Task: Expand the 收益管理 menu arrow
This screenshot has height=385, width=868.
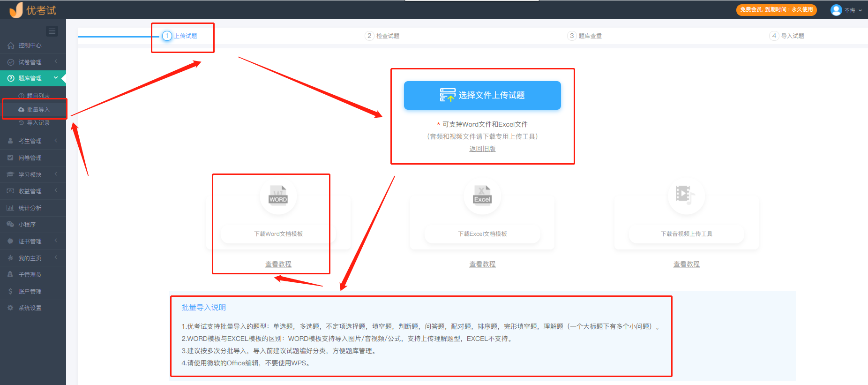Action: point(56,190)
